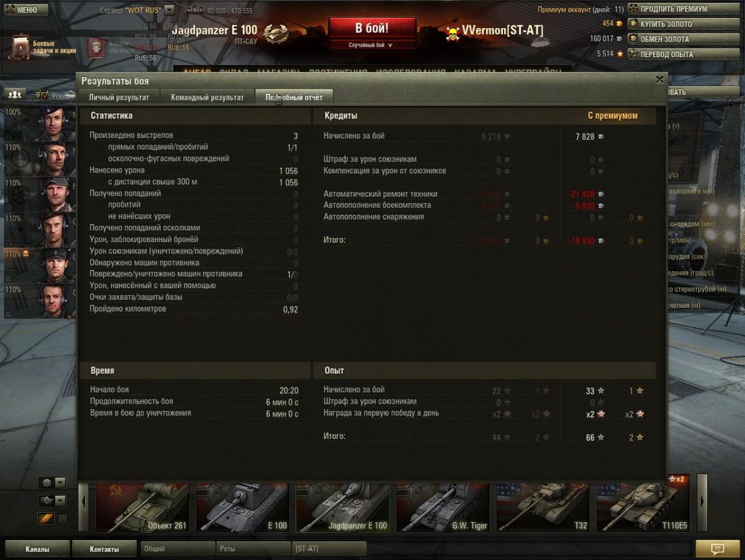Switch to Личный результат tab
The height and width of the screenshot is (560, 745).
(x=119, y=97)
